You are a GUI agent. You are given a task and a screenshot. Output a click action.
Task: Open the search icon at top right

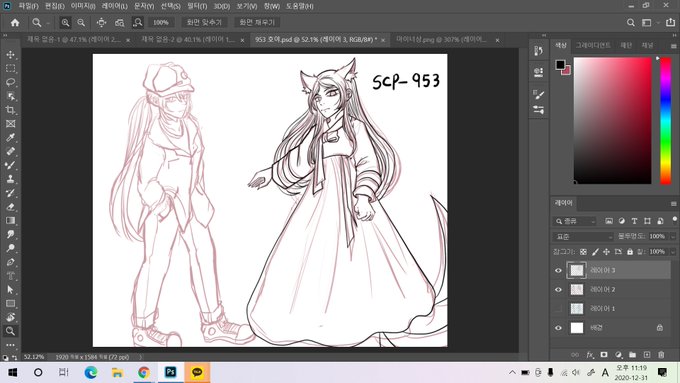click(x=631, y=23)
